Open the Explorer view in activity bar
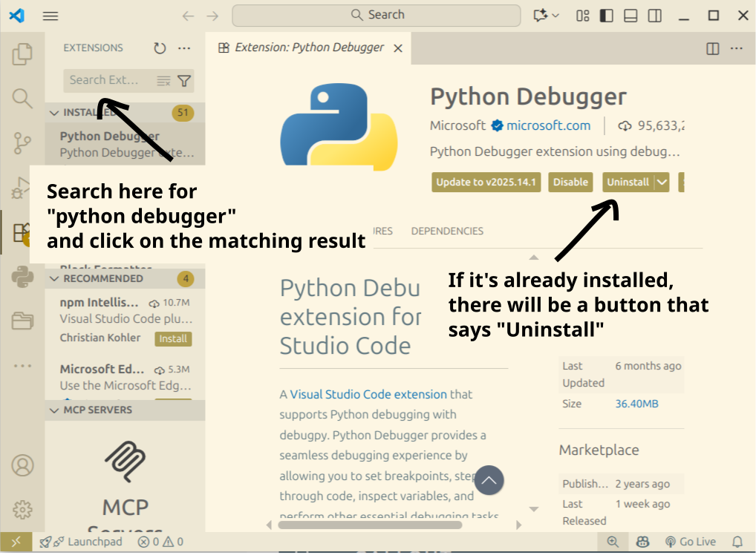 (22, 54)
